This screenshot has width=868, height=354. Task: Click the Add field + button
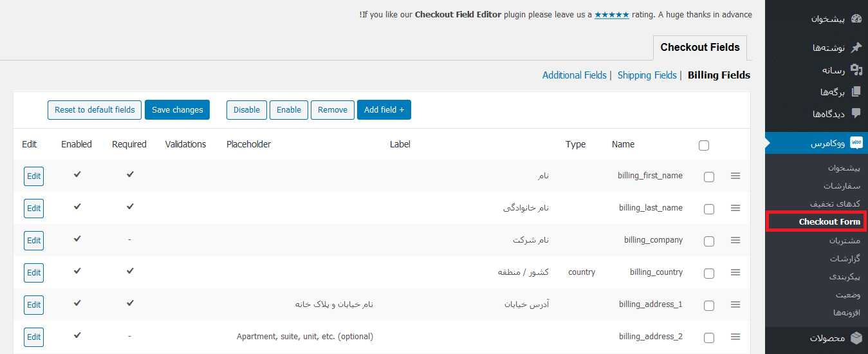tap(384, 110)
